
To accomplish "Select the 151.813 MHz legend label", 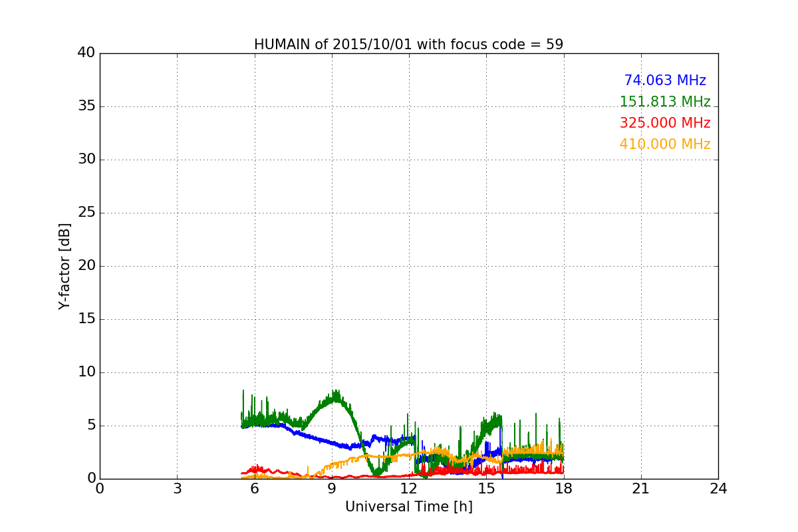I will click(665, 102).
